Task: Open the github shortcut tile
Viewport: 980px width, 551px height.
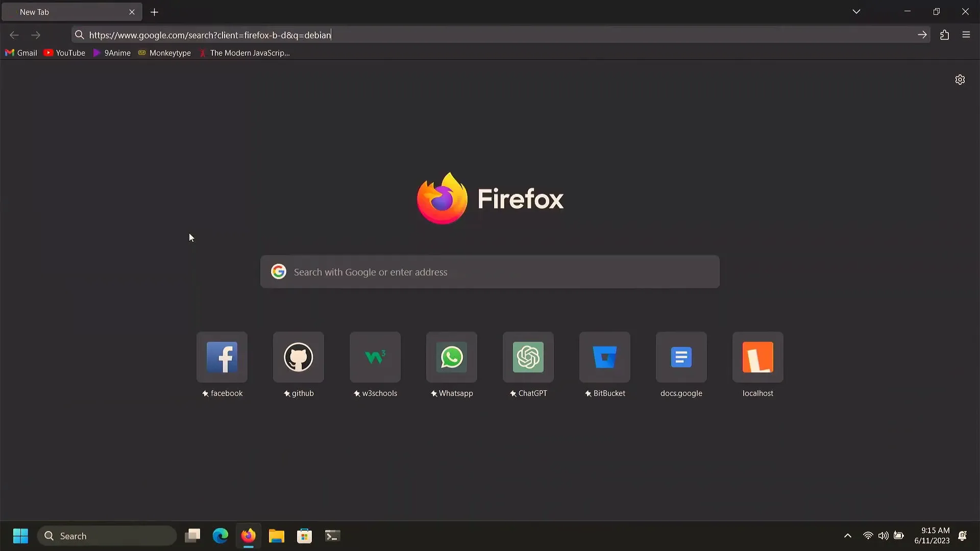Action: point(299,357)
